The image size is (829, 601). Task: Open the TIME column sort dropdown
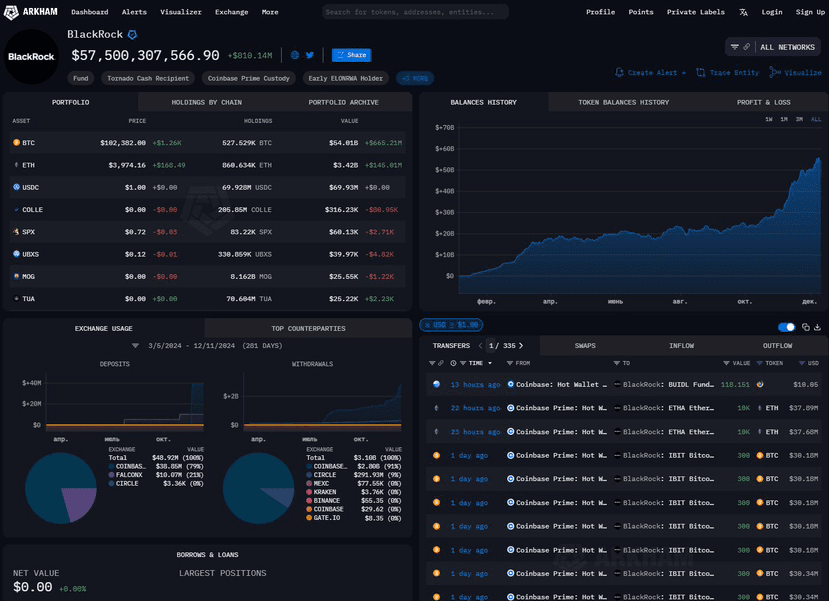(x=490, y=363)
